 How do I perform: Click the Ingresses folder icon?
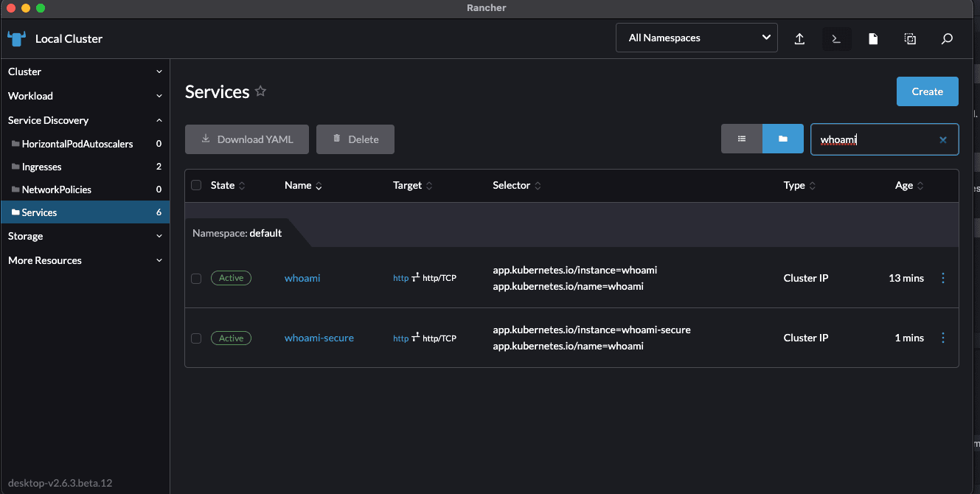coord(15,167)
